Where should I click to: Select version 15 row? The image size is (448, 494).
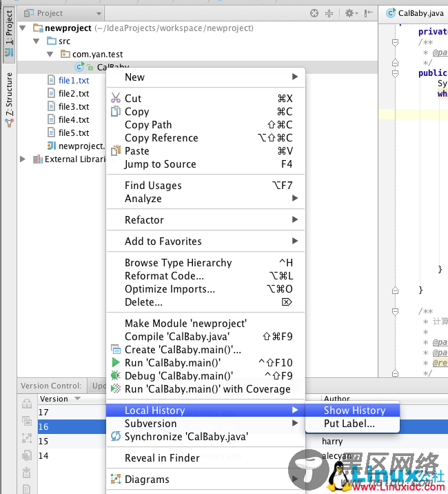[x=72, y=441]
